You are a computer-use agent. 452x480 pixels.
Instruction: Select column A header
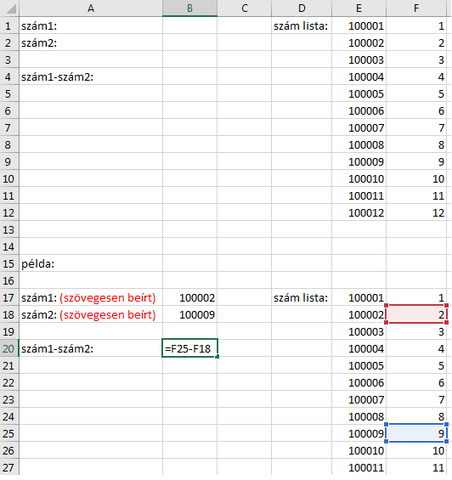pyautogui.click(x=91, y=8)
